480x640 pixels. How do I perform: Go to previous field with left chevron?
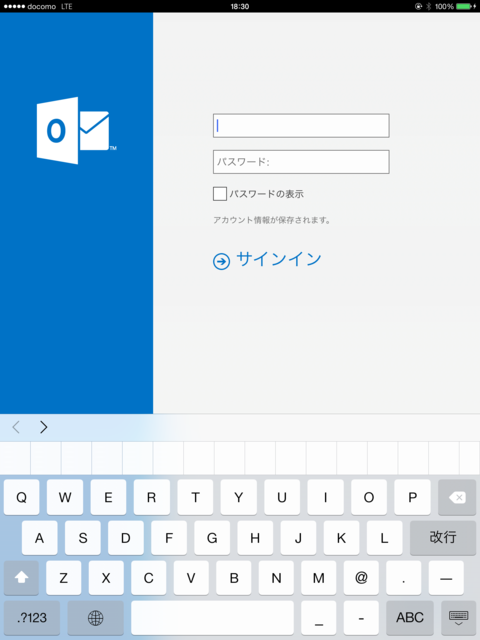click(16, 427)
